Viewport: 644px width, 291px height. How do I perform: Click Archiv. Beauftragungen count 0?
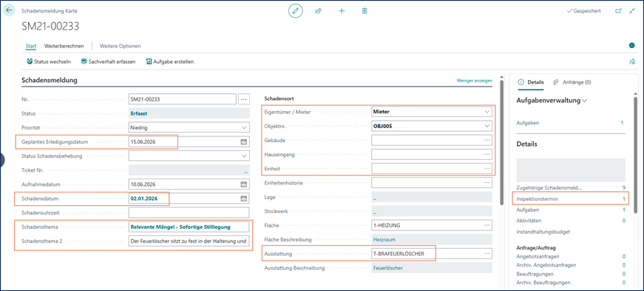click(x=624, y=282)
